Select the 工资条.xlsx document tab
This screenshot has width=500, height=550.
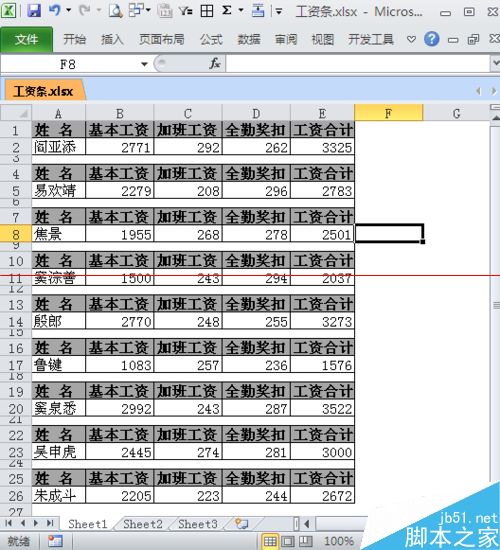point(44,92)
